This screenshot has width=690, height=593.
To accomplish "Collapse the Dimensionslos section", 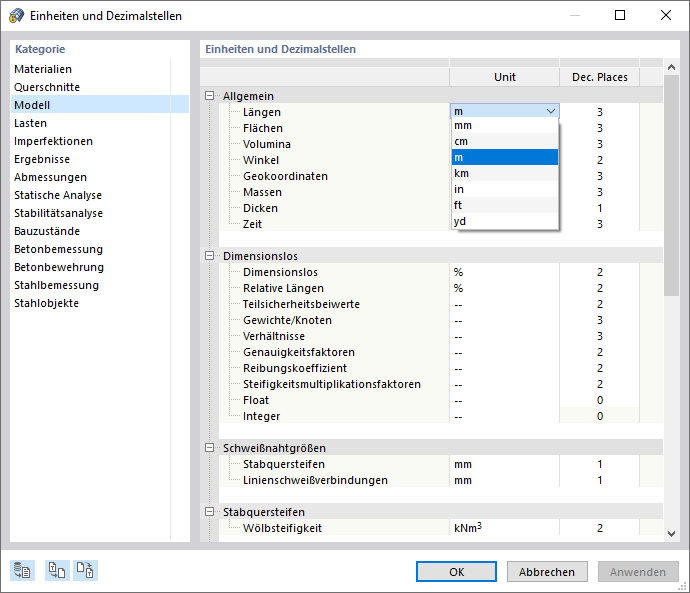I will (209, 256).
